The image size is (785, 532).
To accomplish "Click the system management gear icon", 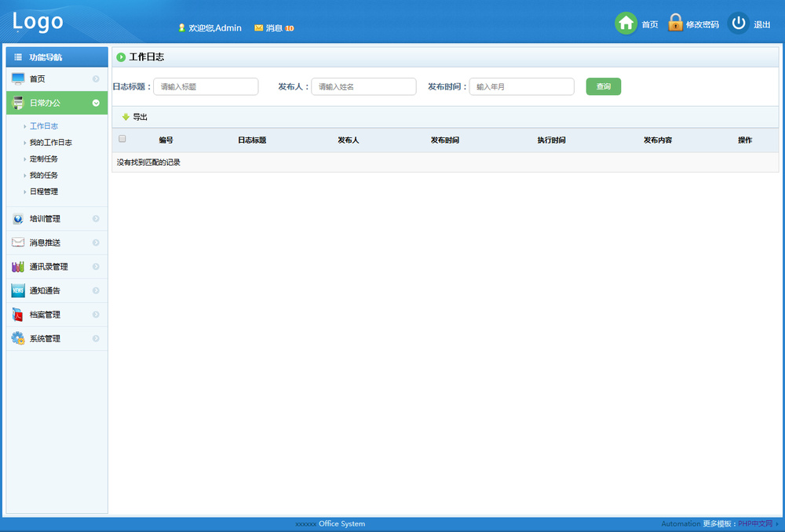I will click(18, 339).
